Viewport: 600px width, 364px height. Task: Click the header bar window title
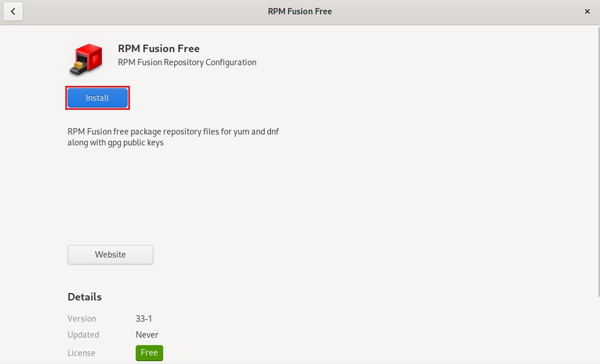coord(299,11)
